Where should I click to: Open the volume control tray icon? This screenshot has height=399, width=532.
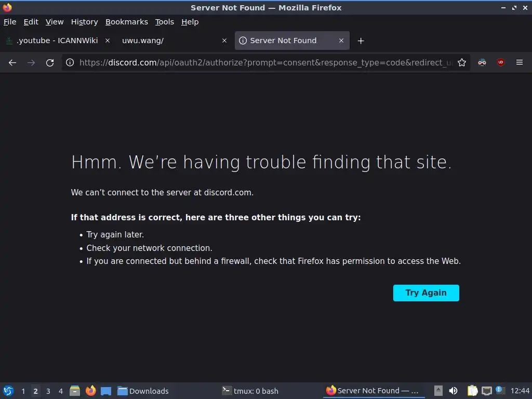(x=453, y=391)
